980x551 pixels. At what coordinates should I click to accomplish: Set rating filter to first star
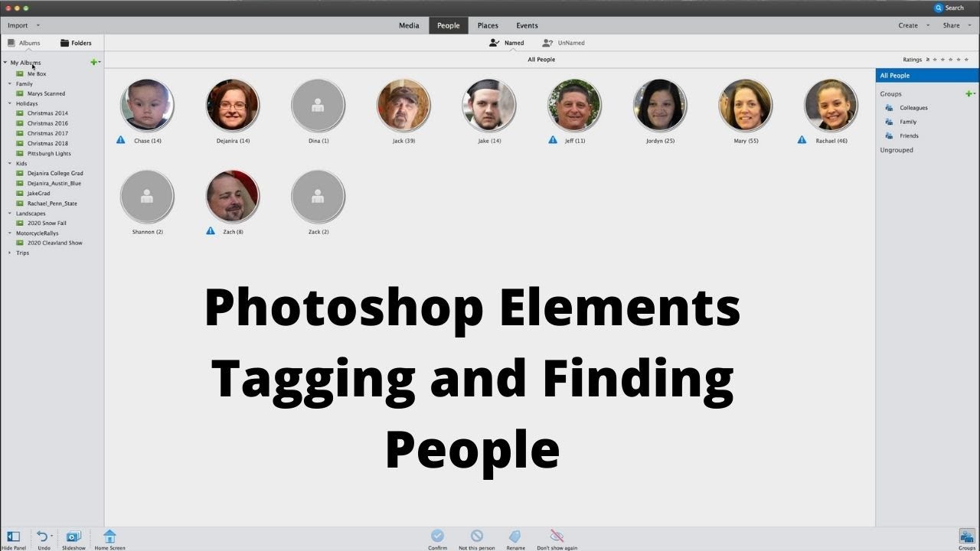pos(935,60)
